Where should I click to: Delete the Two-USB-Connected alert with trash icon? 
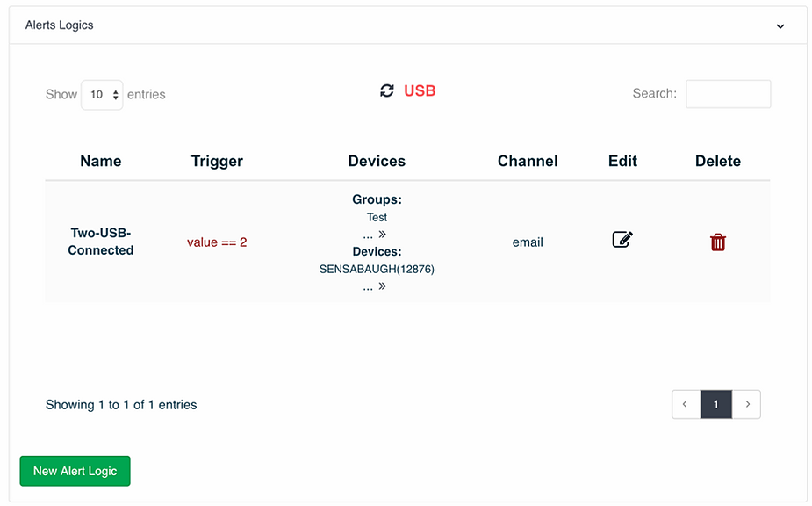718,242
